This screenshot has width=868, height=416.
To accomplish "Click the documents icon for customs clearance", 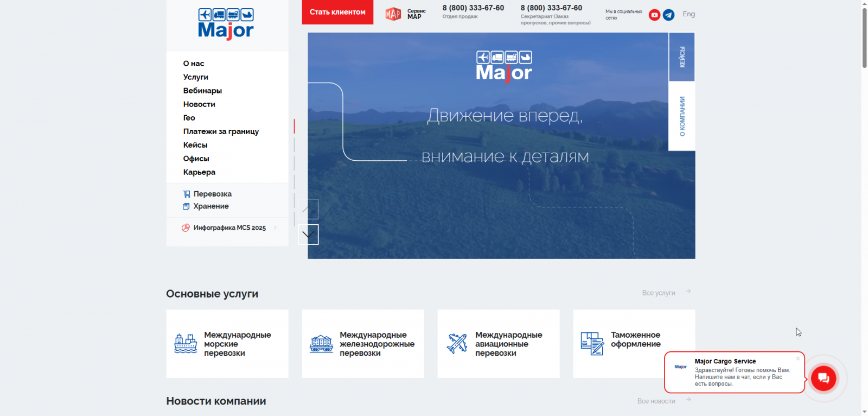I will 592,344.
